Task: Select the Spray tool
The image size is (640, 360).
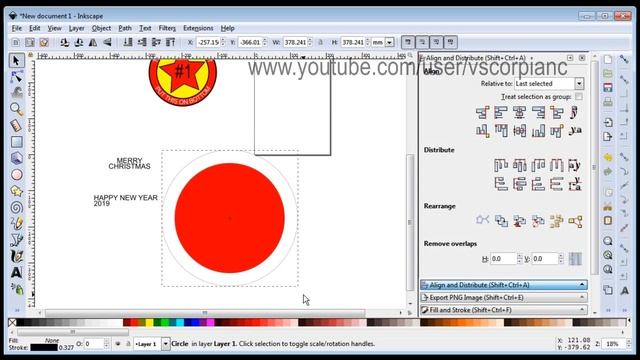Action: point(16,289)
